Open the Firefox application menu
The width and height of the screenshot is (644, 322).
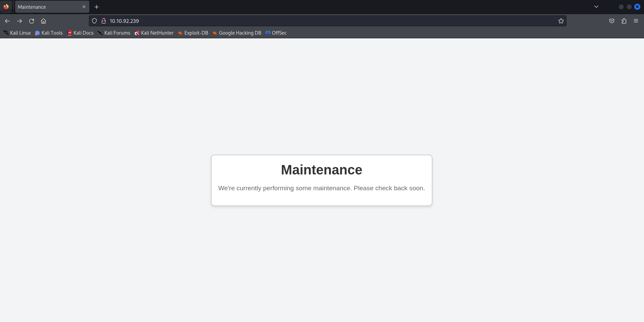636,21
